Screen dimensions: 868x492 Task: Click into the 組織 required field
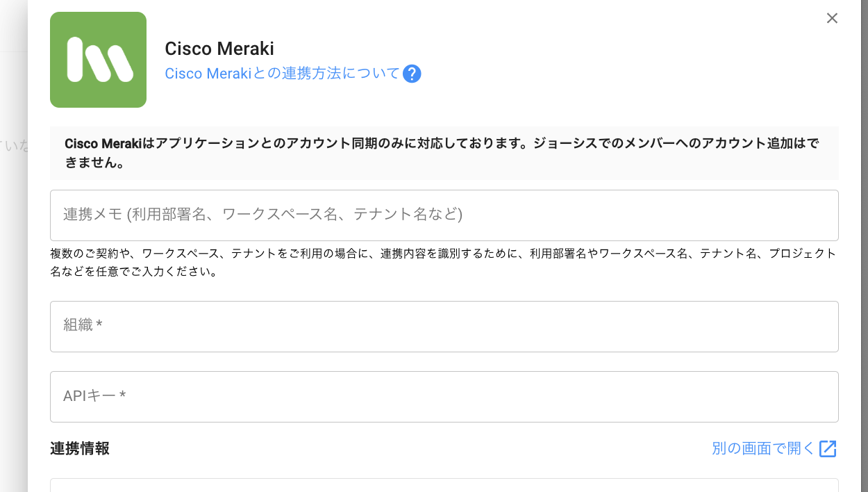(x=444, y=327)
